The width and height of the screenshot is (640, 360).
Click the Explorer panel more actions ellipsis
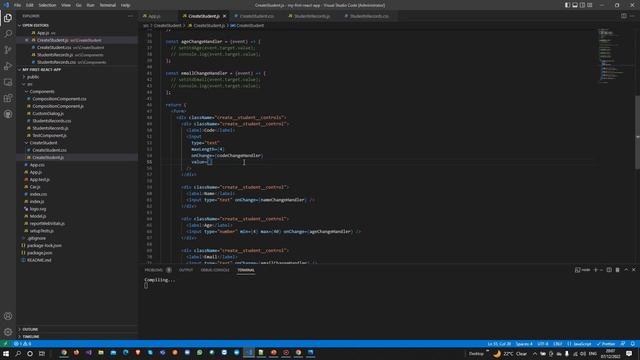coord(130,16)
